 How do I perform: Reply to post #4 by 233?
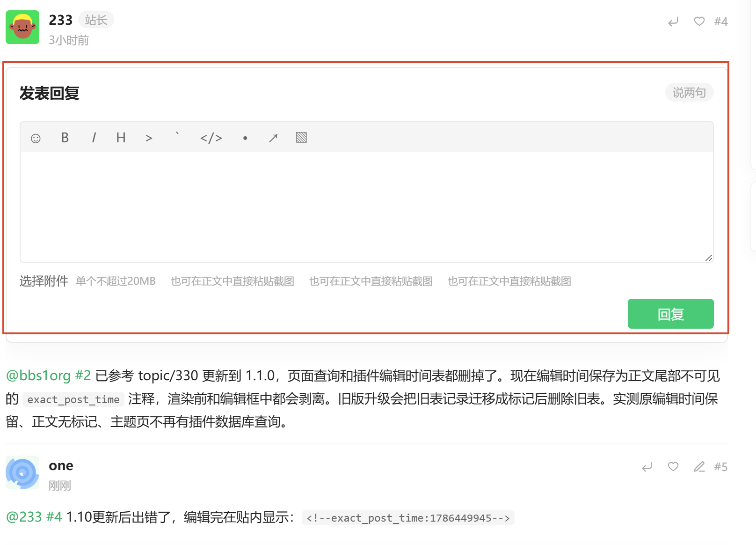point(673,22)
